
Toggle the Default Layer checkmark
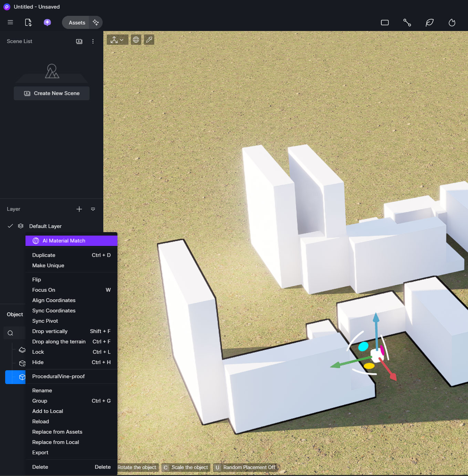pos(10,226)
